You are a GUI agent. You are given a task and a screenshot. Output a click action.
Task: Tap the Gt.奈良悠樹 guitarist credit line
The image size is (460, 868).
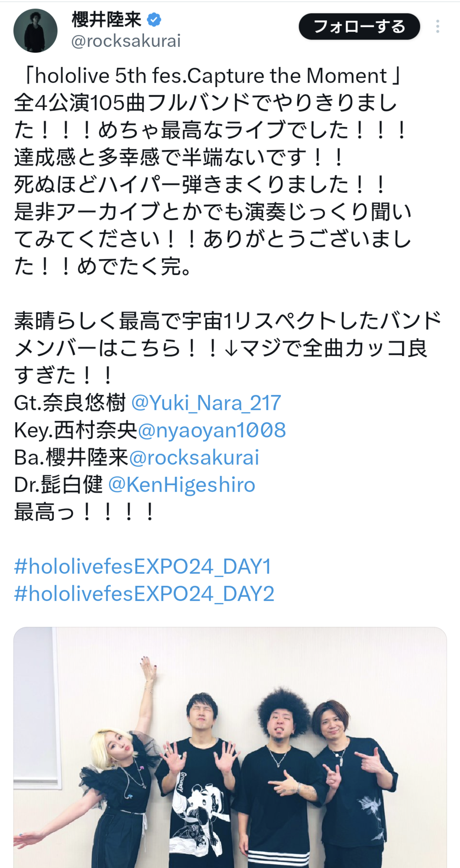click(x=70, y=403)
